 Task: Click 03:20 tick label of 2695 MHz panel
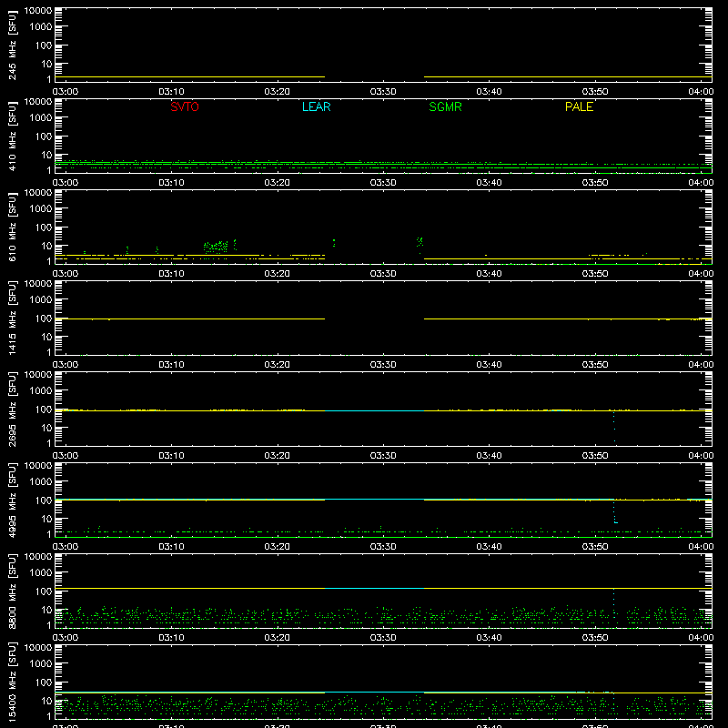[x=278, y=456]
